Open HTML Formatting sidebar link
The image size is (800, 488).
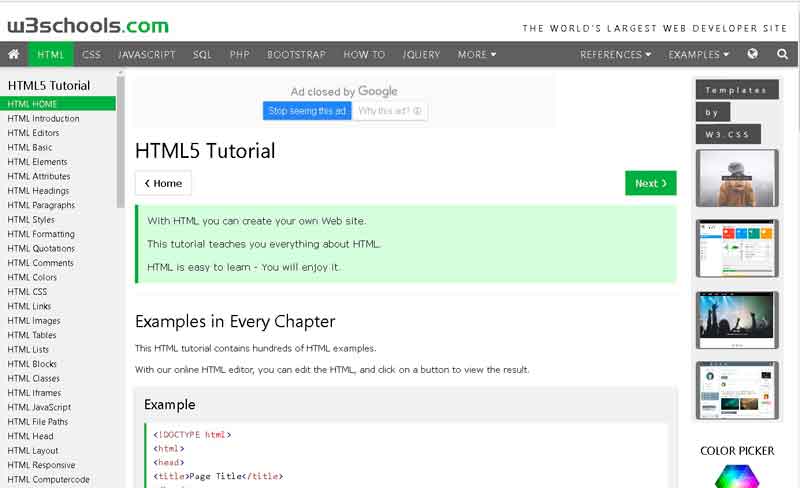41,234
